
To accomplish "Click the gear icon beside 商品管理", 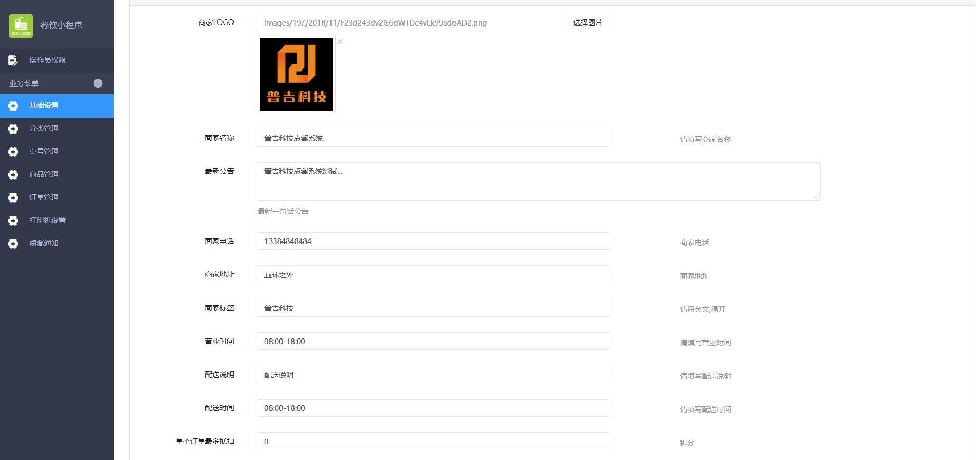I will tap(13, 175).
